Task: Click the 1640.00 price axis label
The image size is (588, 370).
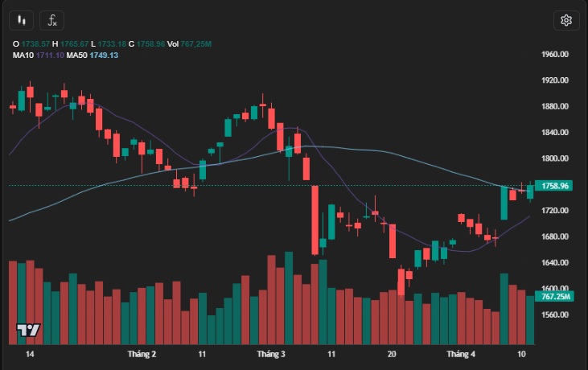Action: click(556, 263)
